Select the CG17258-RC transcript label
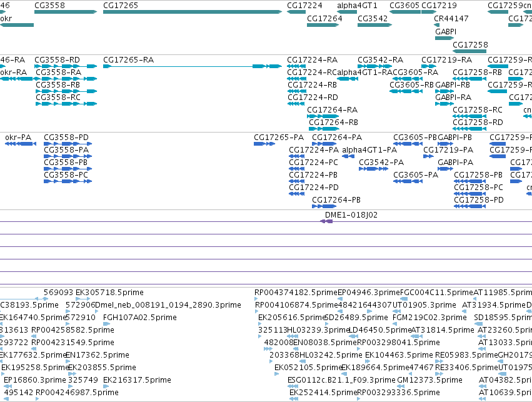 (478, 110)
